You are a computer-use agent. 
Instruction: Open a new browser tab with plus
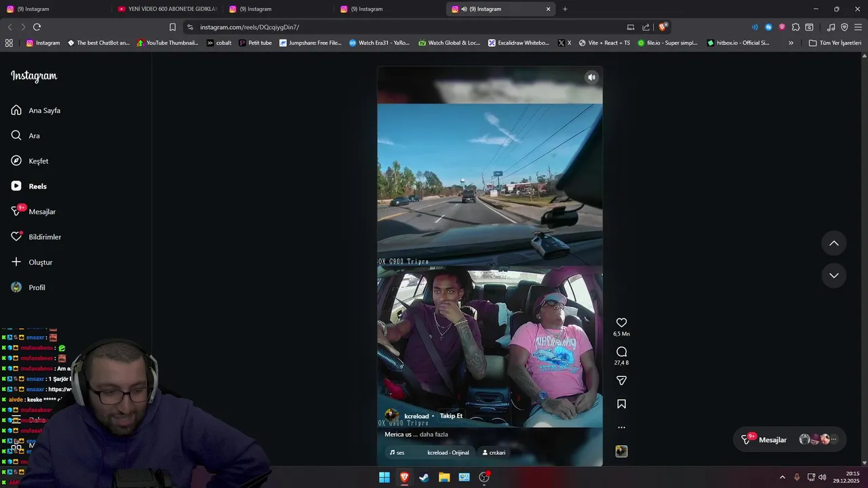[x=565, y=9]
